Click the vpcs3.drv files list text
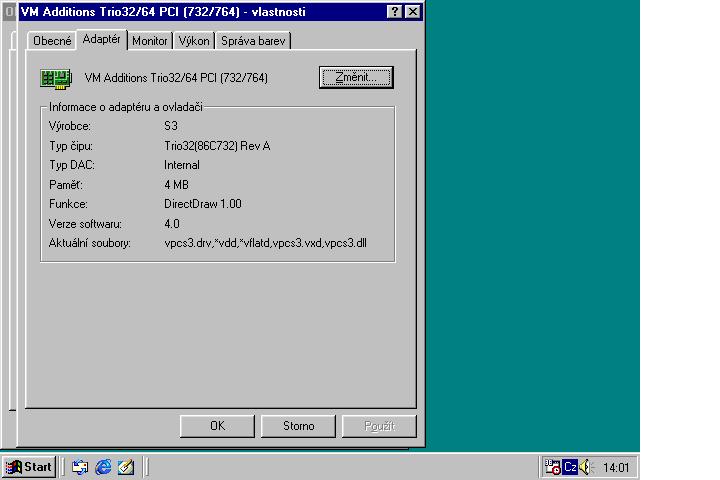 click(x=265, y=243)
